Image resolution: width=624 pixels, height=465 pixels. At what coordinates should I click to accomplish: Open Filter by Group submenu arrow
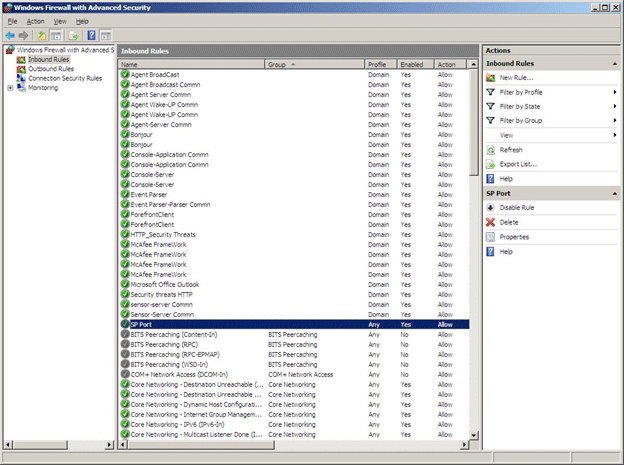pos(615,120)
